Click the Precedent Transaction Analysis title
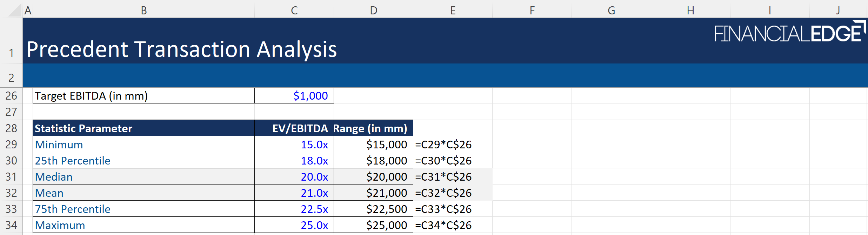The width and height of the screenshot is (868, 235). [x=181, y=49]
